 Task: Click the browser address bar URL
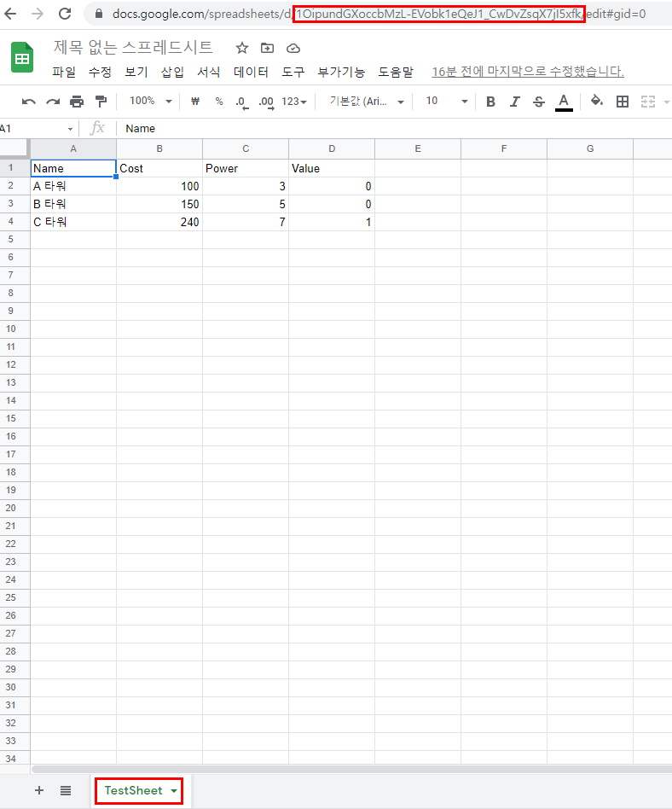(x=379, y=14)
